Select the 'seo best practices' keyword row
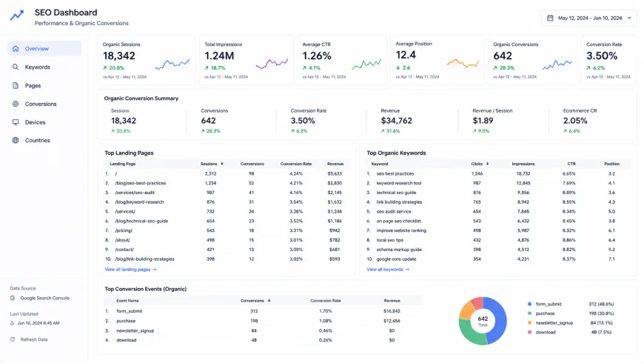This screenshot has width=644, height=363. (x=499, y=173)
